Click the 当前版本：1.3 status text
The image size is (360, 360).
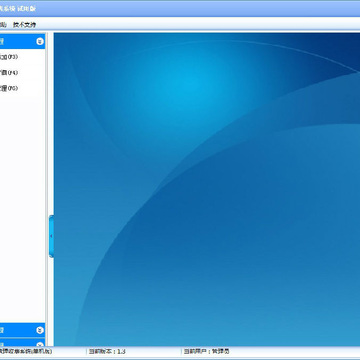coord(107,351)
